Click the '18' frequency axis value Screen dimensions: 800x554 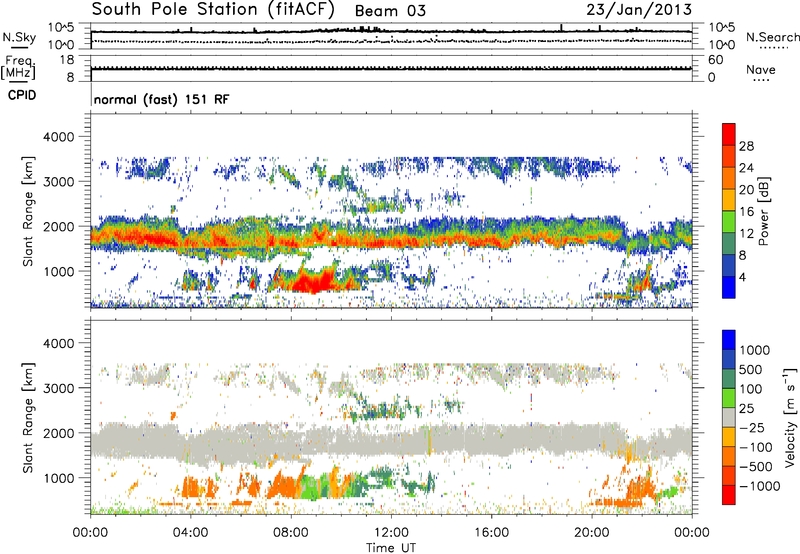(67, 60)
